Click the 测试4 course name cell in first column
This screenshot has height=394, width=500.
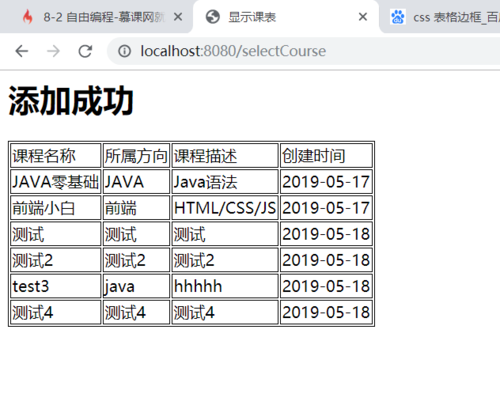click(x=55, y=312)
